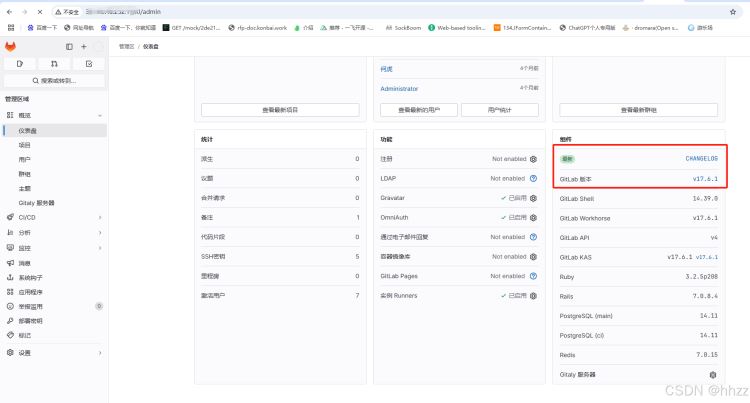Image resolution: width=750 pixels, height=403 pixels.
Task: Open the Administrator user link
Action: point(399,88)
